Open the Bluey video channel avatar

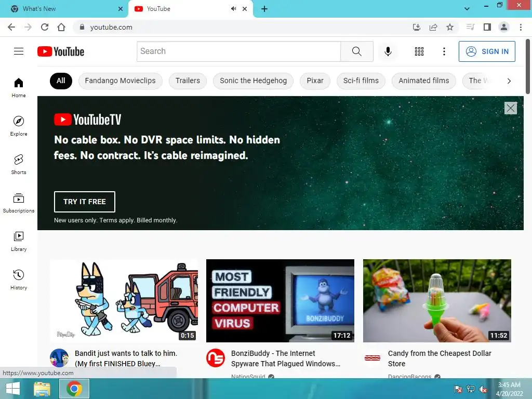59,357
